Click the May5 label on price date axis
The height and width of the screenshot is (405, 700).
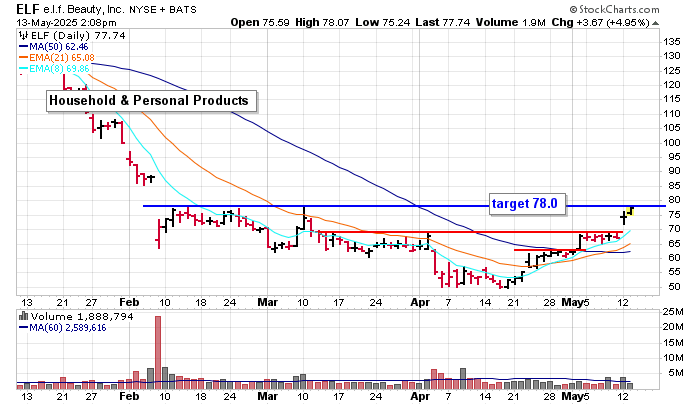pyautogui.click(x=576, y=302)
